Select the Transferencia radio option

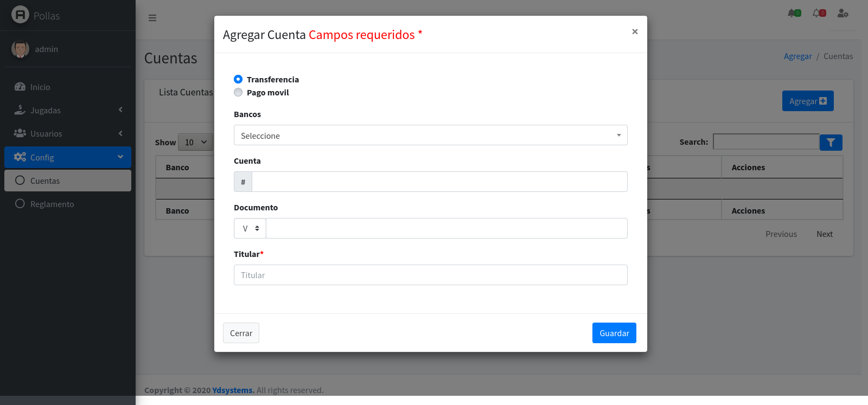[x=238, y=79]
